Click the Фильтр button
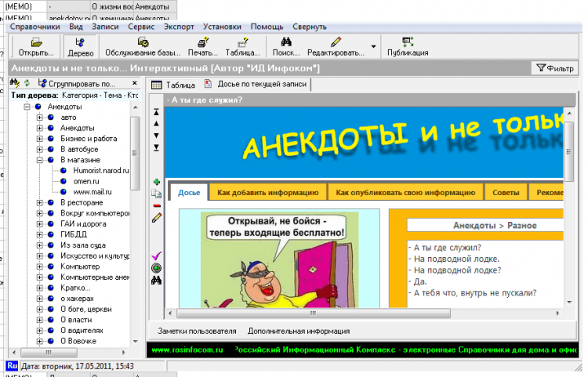Image resolution: width=588 pixels, height=377 pixels. pos(555,68)
